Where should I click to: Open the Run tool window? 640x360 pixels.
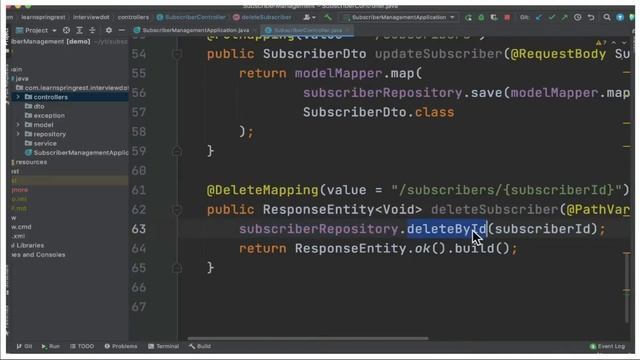pyautogui.click(x=51, y=346)
